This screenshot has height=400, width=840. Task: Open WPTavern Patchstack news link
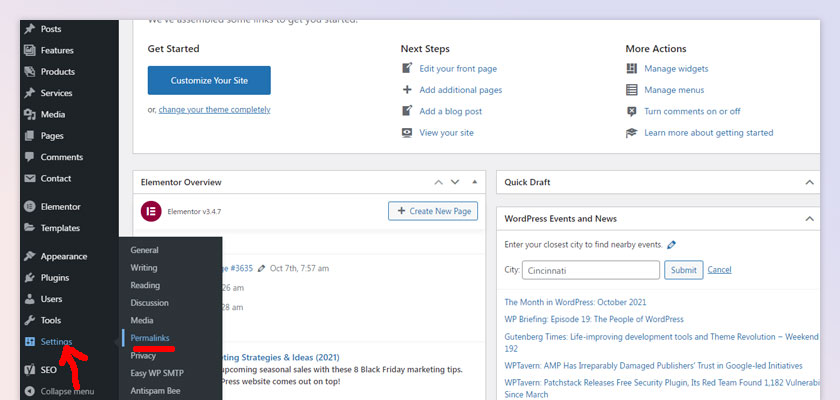pos(662,389)
